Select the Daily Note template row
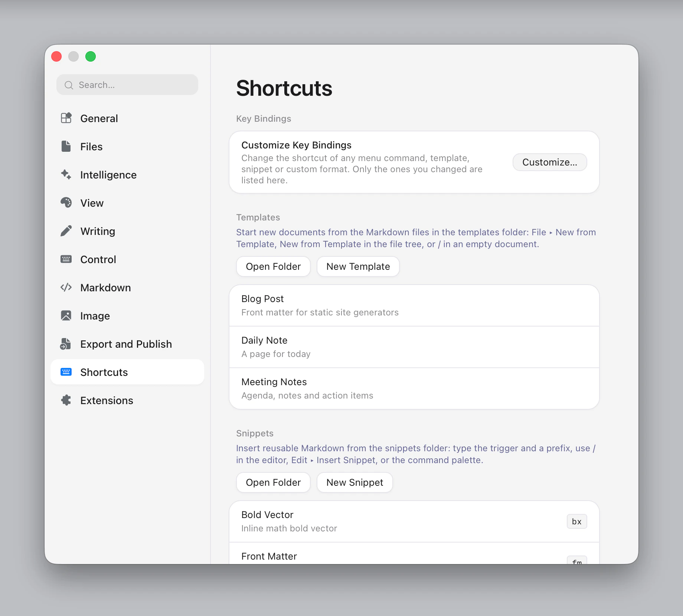Image resolution: width=683 pixels, height=616 pixels. tap(414, 347)
